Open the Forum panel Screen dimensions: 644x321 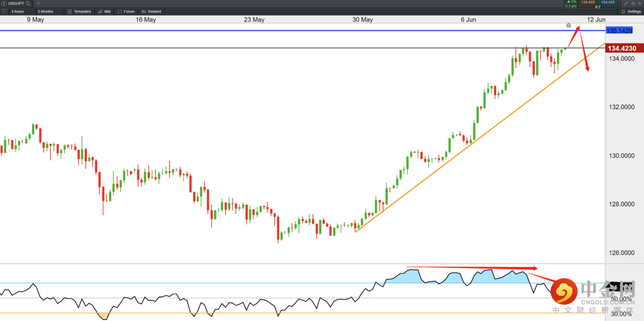coord(126,11)
